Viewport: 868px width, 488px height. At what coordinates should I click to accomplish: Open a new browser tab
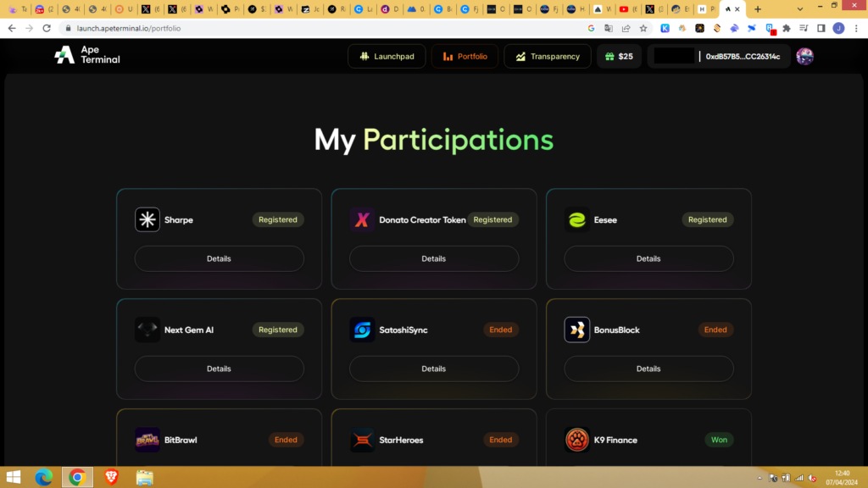(x=758, y=8)
